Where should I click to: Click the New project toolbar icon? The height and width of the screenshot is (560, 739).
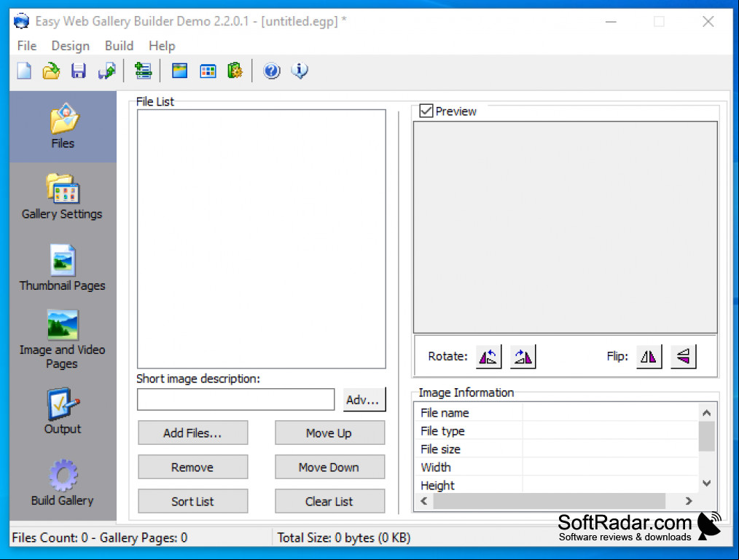coord(24,71)
